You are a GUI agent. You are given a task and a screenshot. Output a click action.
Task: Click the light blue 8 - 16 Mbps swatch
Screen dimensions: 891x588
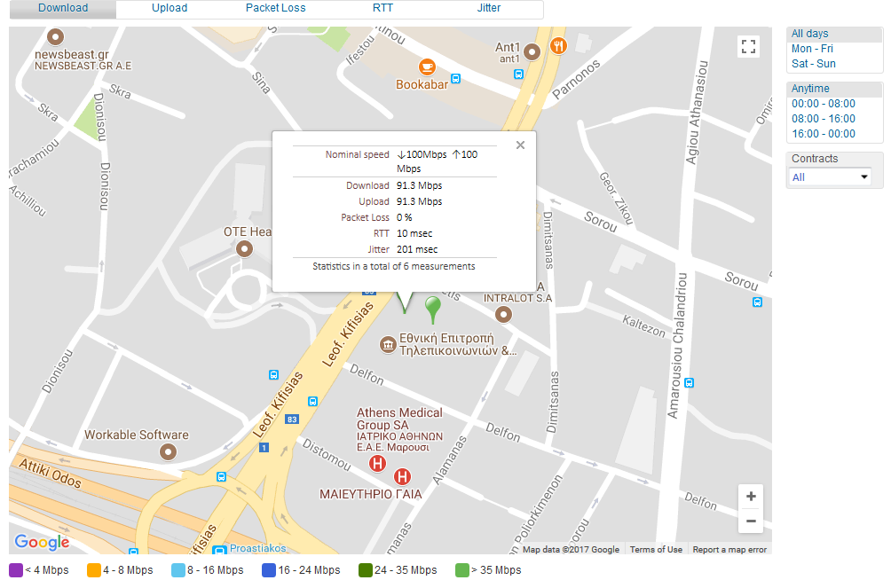(177, 570)
